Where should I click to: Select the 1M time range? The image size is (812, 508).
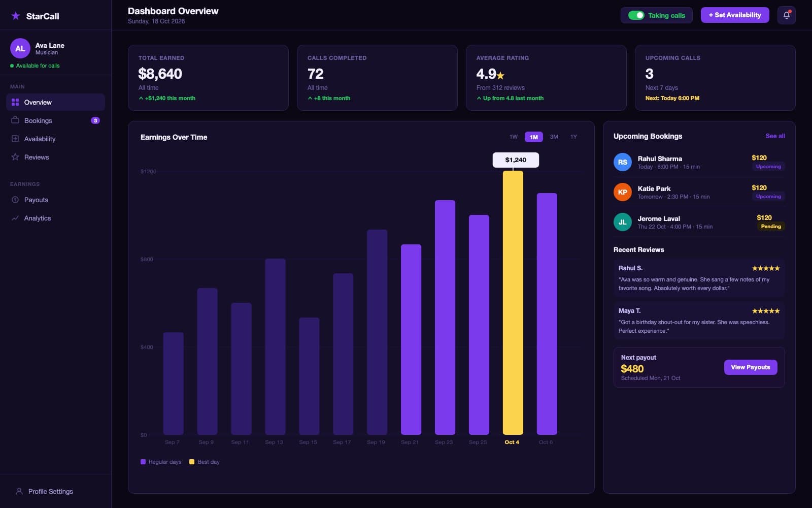tap(534, 137)
